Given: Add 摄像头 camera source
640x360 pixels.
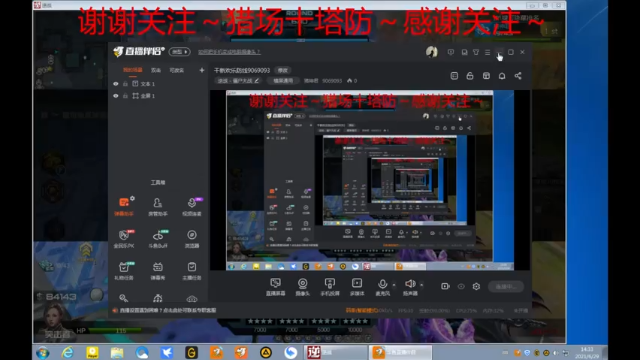Looking at the screenshot, I should [x=302, y=287].
